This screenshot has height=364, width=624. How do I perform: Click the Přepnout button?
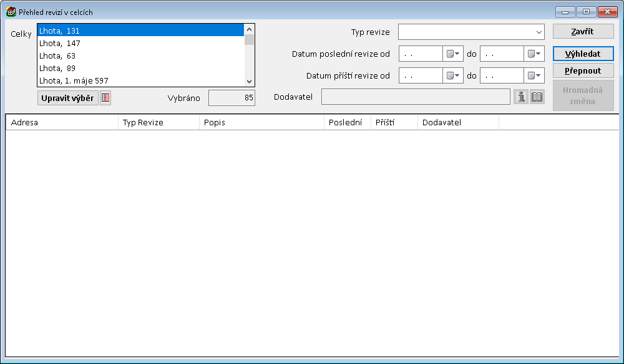583,70
